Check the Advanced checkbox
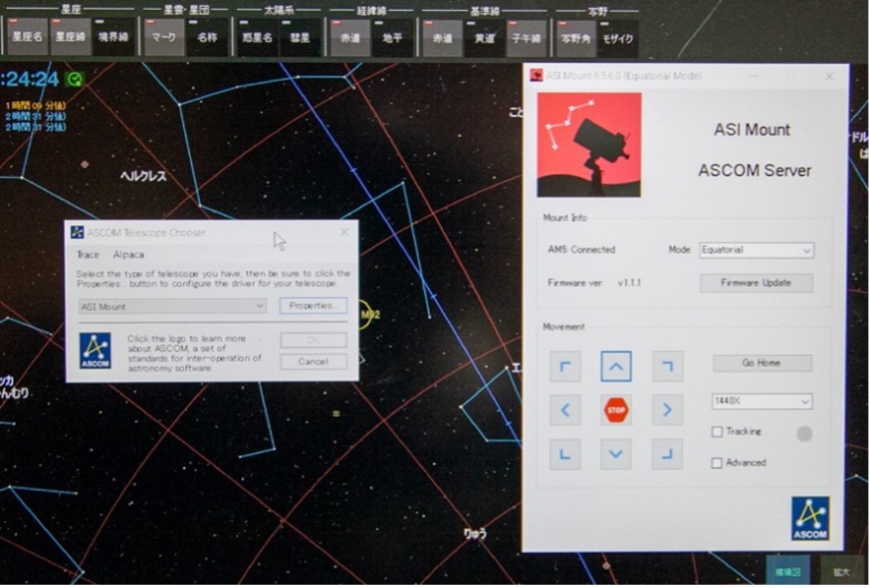The height and width of the screenshot is (588, 870). [x=717, y=463]
